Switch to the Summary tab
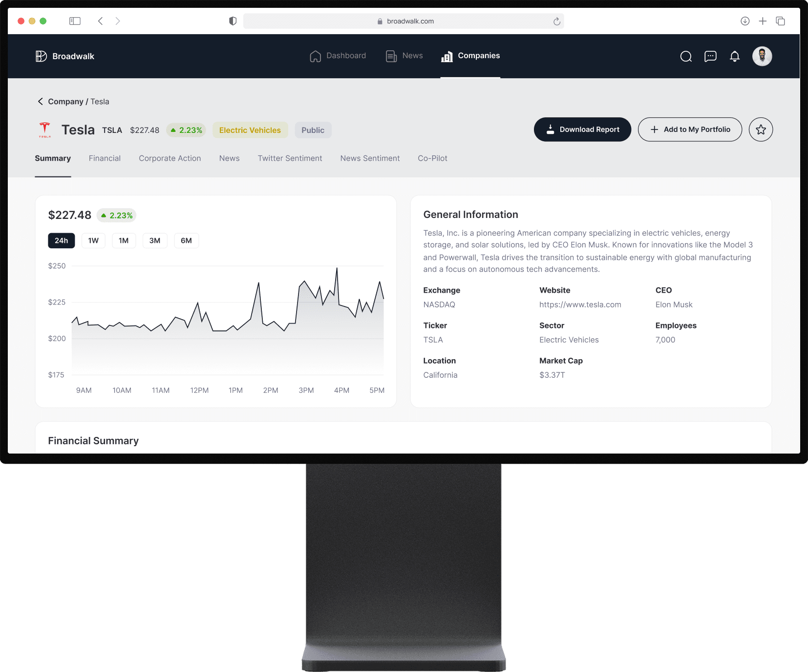Image resolution: width=808 pixels, height=672 pixels. click(x=53, y=158)
